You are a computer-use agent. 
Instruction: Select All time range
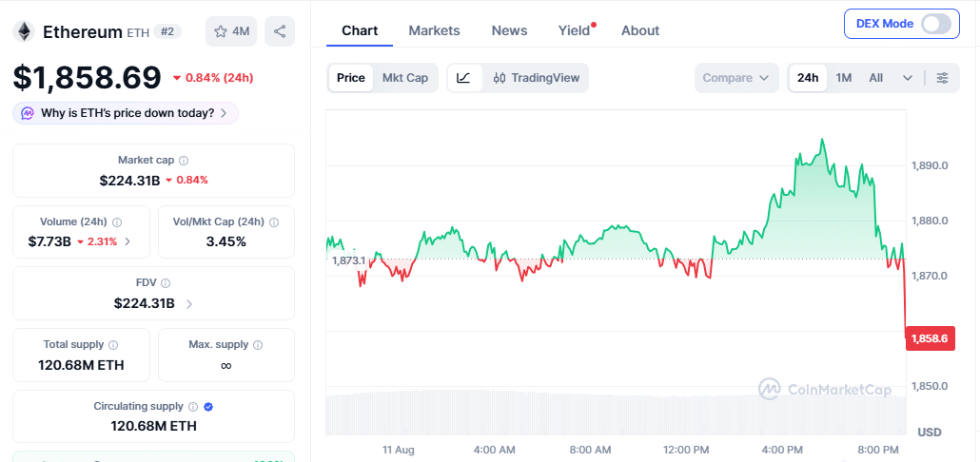(876, 78)
